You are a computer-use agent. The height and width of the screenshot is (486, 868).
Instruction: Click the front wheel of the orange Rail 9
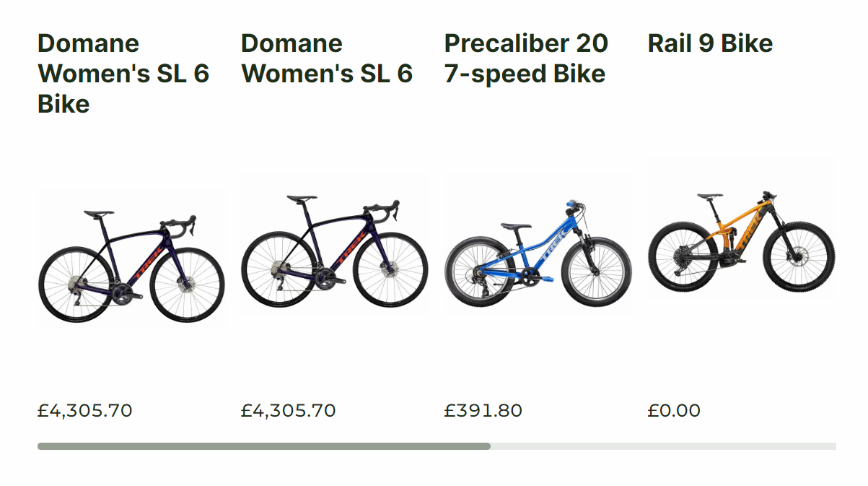(x=802, y=258)
